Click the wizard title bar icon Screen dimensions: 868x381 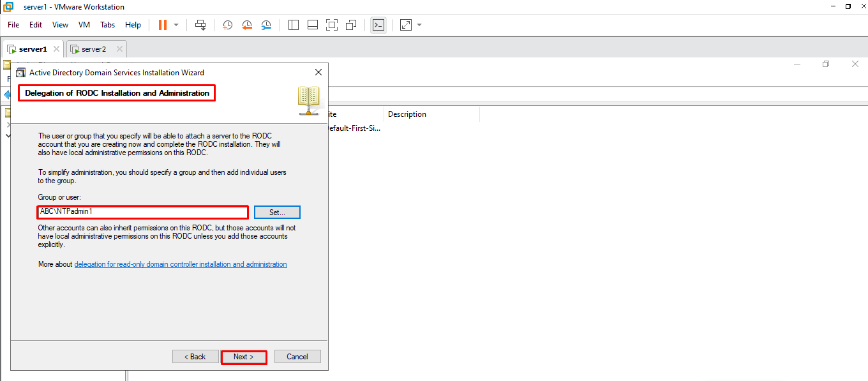pyautogui.click(x=21, y=73)
